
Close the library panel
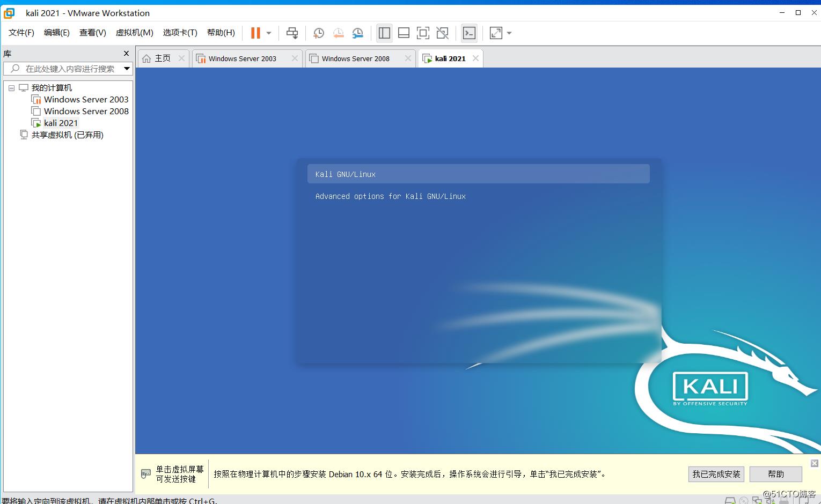(x=126, y=53)
